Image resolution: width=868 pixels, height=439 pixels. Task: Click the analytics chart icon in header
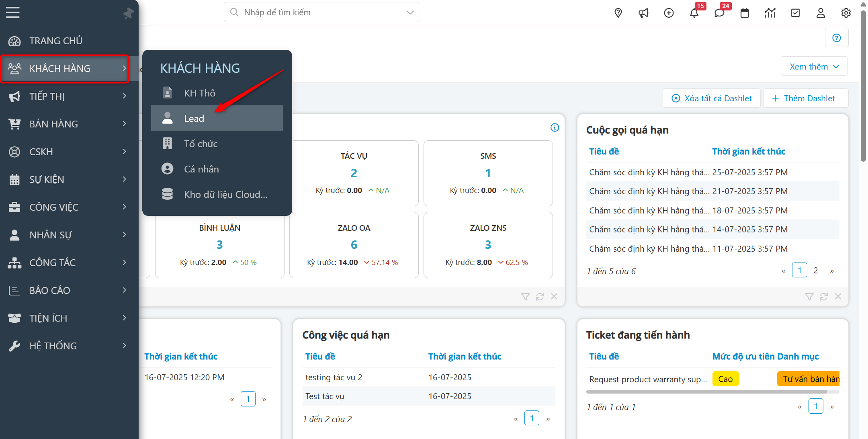[x=770, y=13]
